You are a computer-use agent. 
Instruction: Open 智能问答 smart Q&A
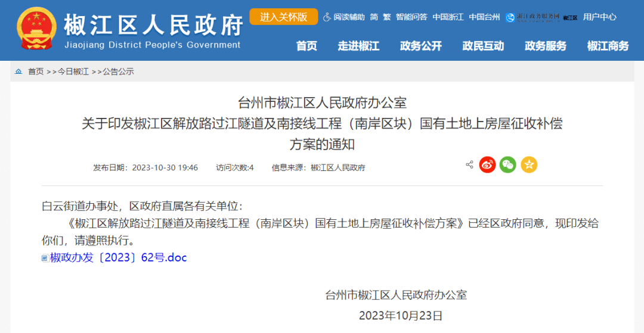(x=411, y=17)
